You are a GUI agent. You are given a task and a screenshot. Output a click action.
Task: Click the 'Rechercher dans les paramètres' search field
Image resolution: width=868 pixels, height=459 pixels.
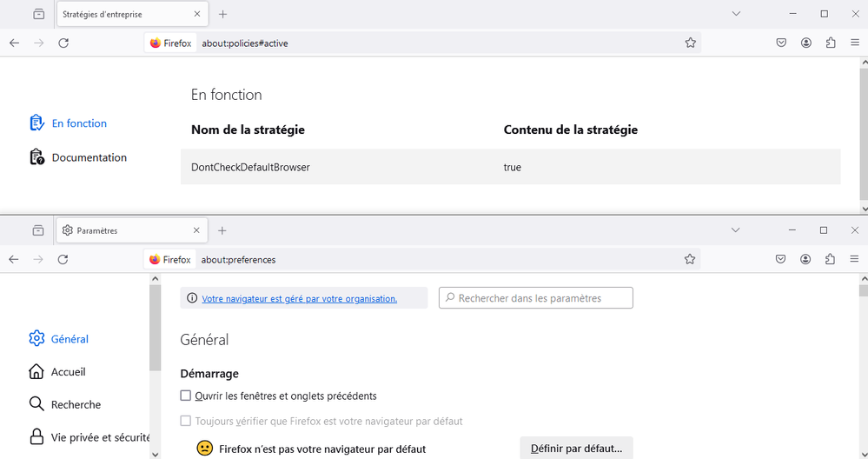click(x=536, y=298)
